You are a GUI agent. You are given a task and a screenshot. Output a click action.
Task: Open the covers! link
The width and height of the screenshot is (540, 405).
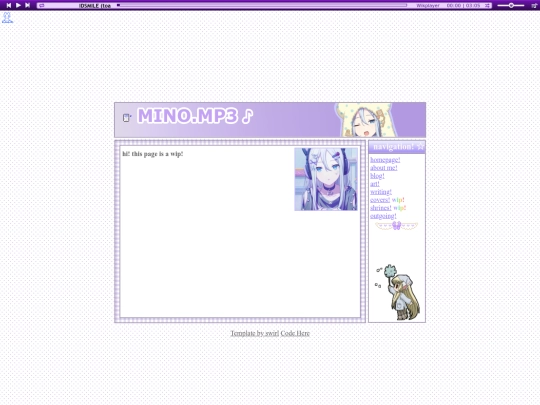point(380,200)
